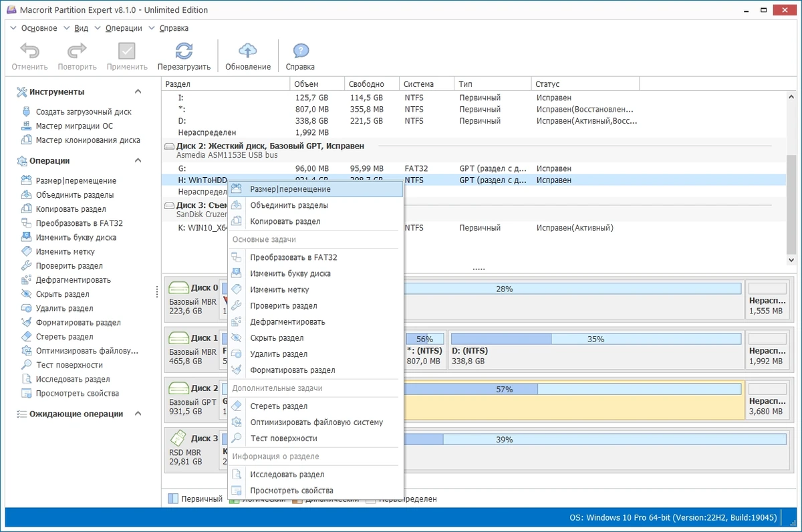
Task: Choose 'Скрыть раздел' in the context menu
Action: 315,338
